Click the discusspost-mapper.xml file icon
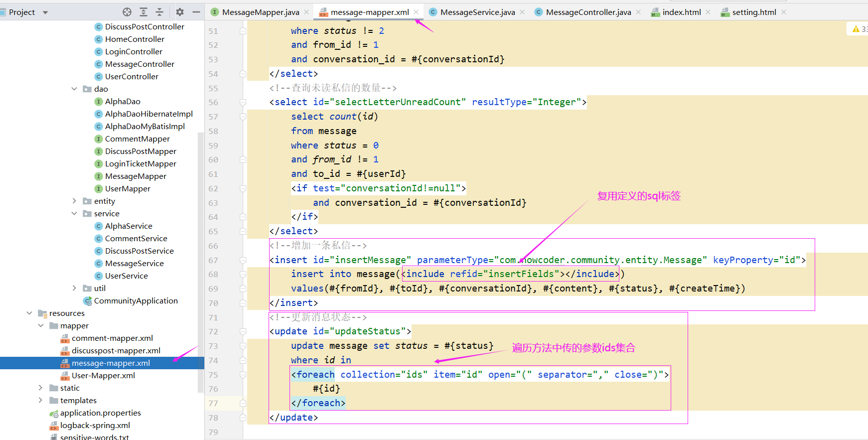This screenshot has height=440, width=868. tap(65, 351)
